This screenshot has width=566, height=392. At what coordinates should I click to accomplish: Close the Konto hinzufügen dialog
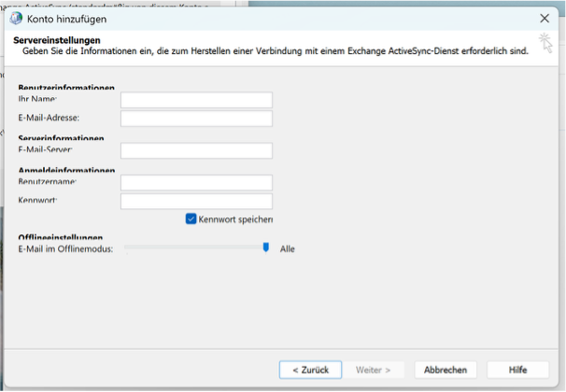tap(545, 18)
